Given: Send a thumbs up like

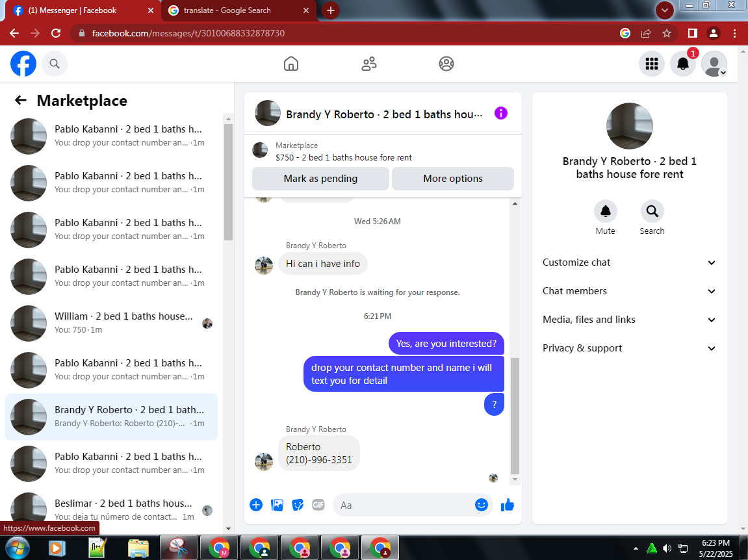Looking at the screenshot, I should coord(508,505).
